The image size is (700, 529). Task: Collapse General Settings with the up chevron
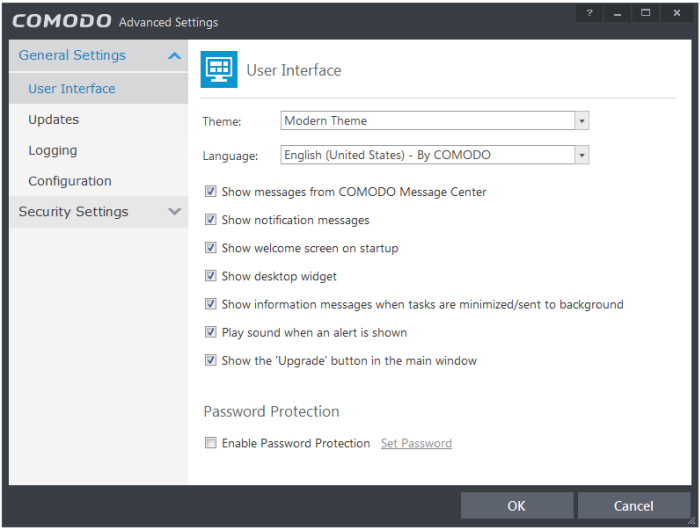click(x=175, y=56)
